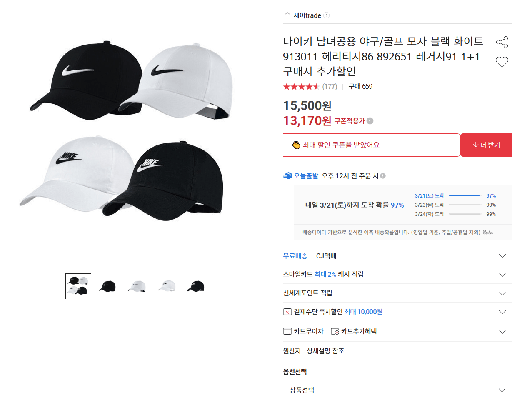Expand the 무료배송 CJ택배 section
Screen dimensions: 532x403
pos(502,255)
